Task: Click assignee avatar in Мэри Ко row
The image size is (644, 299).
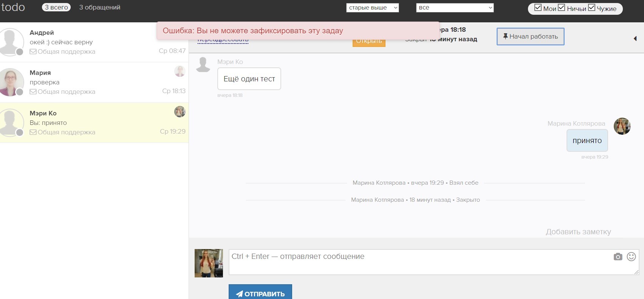Action: (180, 112)
